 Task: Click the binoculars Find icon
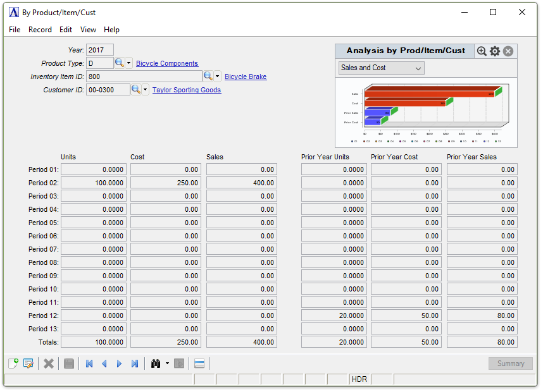click(x=156, y=364)
